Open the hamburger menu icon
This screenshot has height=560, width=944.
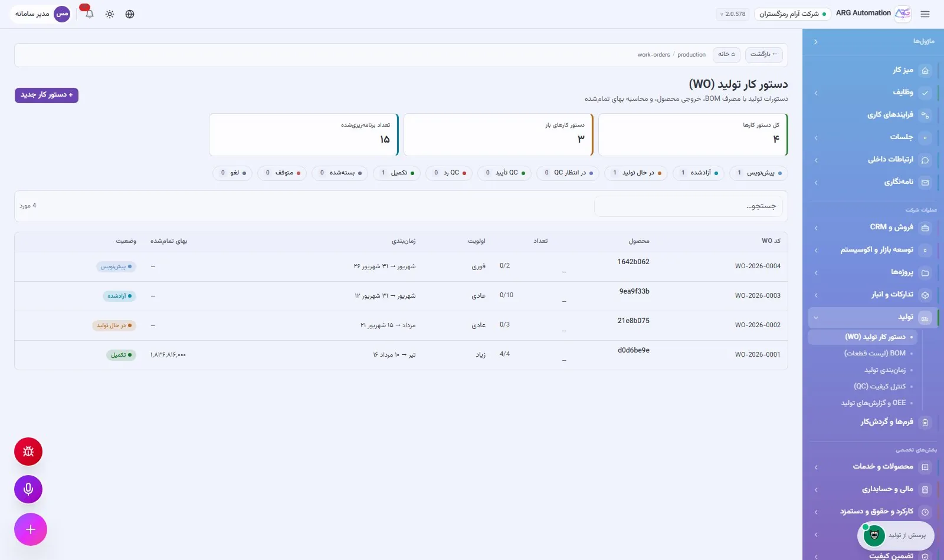(x=925, y=14)
